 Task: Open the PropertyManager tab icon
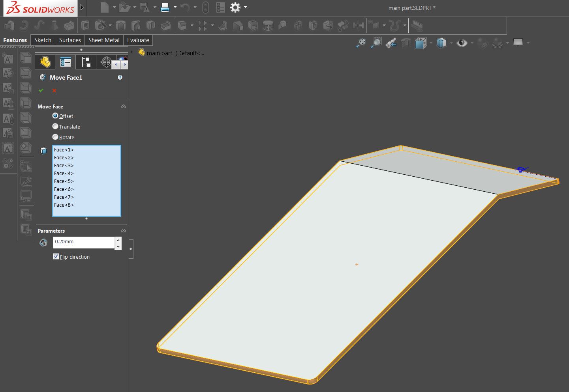click(x=66, y=62)
